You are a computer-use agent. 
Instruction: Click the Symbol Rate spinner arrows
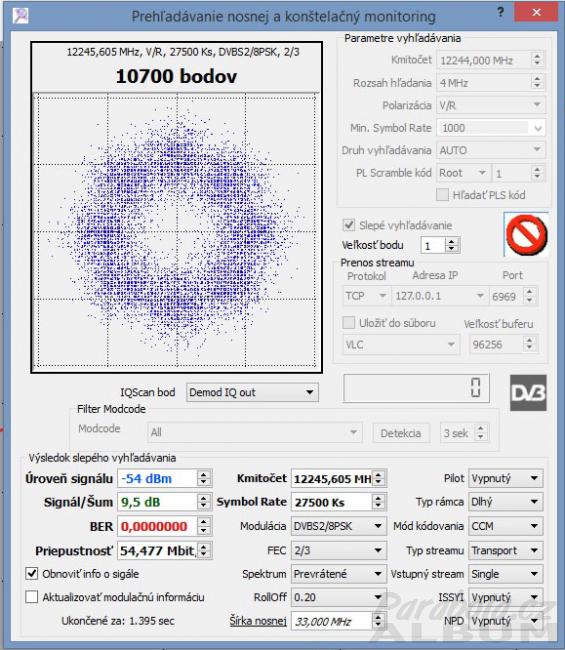[378, 502]
